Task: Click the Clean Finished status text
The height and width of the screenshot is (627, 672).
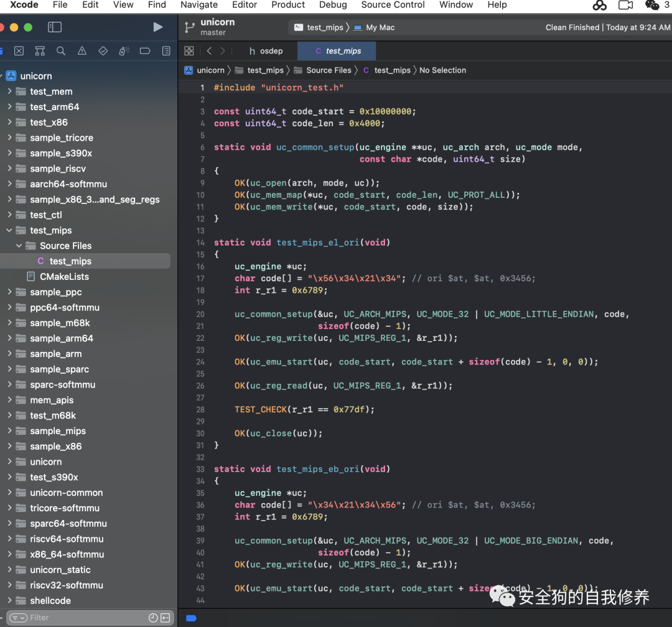Action: pyautogui.click(x=572, y=27)
